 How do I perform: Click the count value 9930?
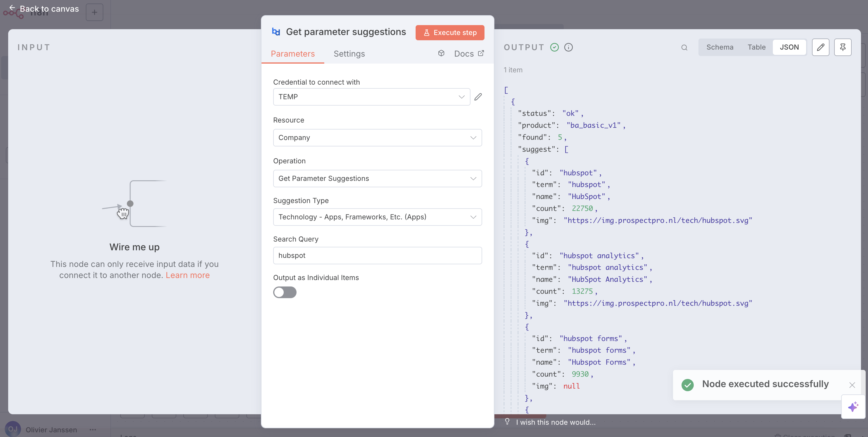580,374
